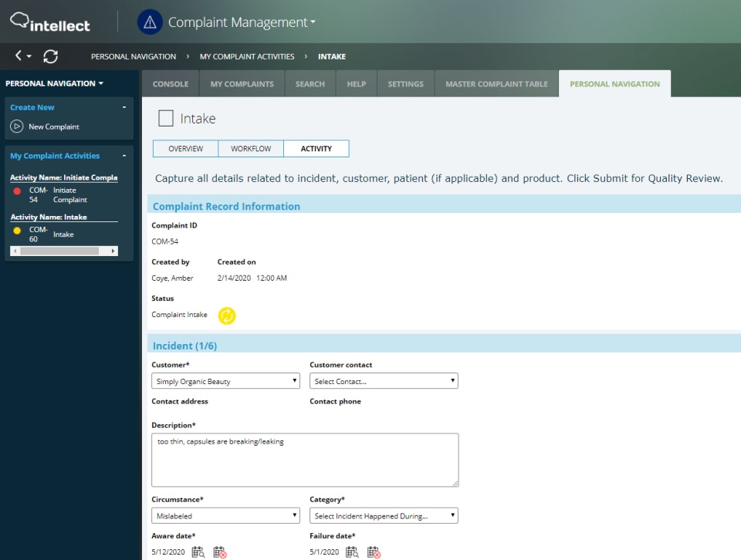Open the SETTINGS tab

pos(405,83)
